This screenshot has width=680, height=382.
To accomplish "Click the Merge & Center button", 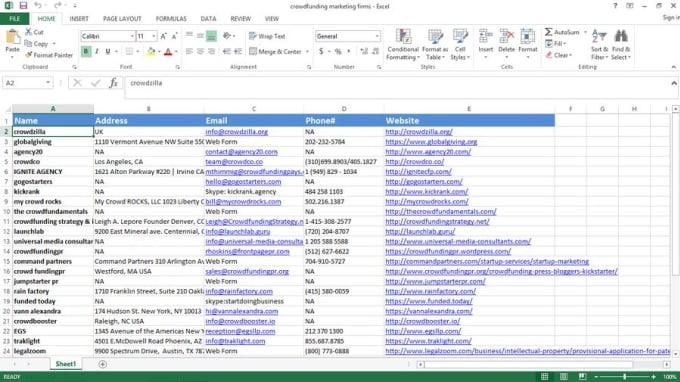I will [275, 52].
